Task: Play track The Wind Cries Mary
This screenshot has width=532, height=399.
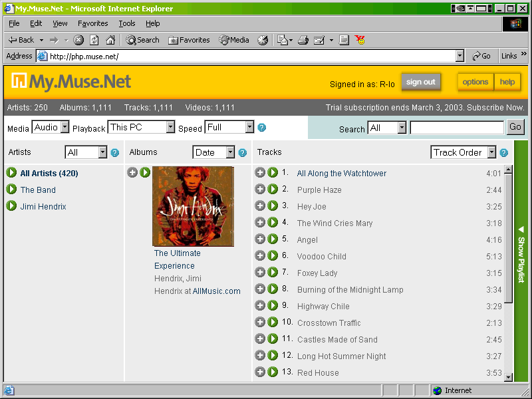Action: (273, 222)
